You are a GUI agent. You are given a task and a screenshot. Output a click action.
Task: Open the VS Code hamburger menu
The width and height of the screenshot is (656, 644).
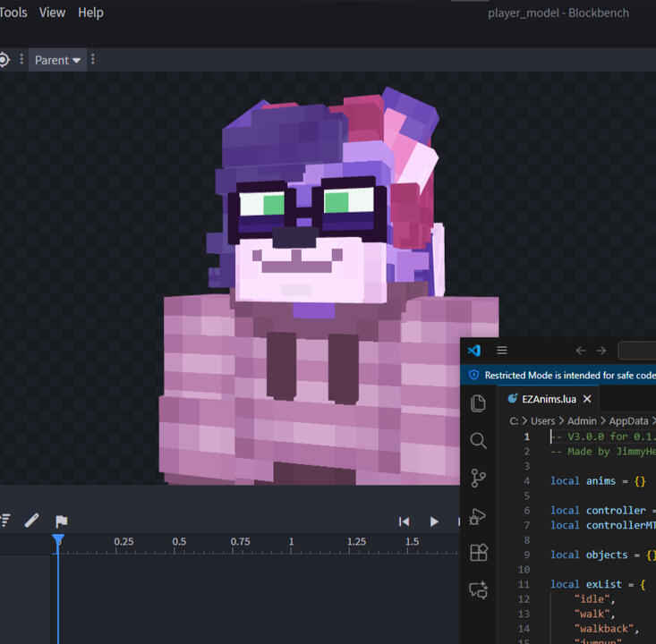[502, 351]
